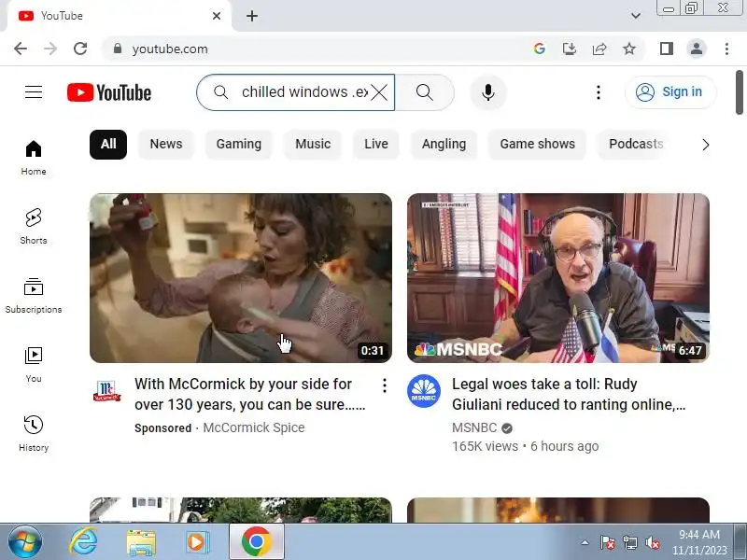Screen dimensions: 747x560
Task: Open the MSNBC Giuliani video thumbnail
Action: coord(557,277)
